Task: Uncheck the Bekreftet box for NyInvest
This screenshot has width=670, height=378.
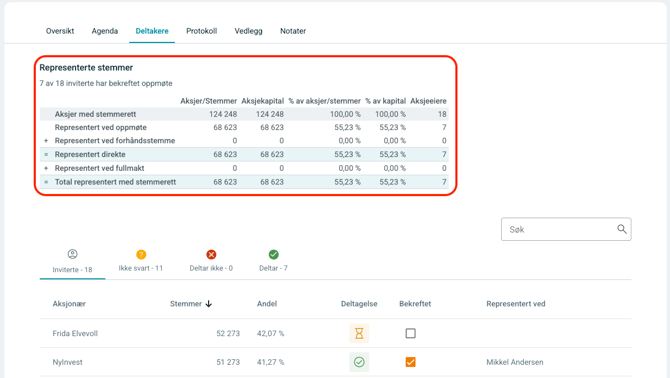Action: tap(410, 362)
